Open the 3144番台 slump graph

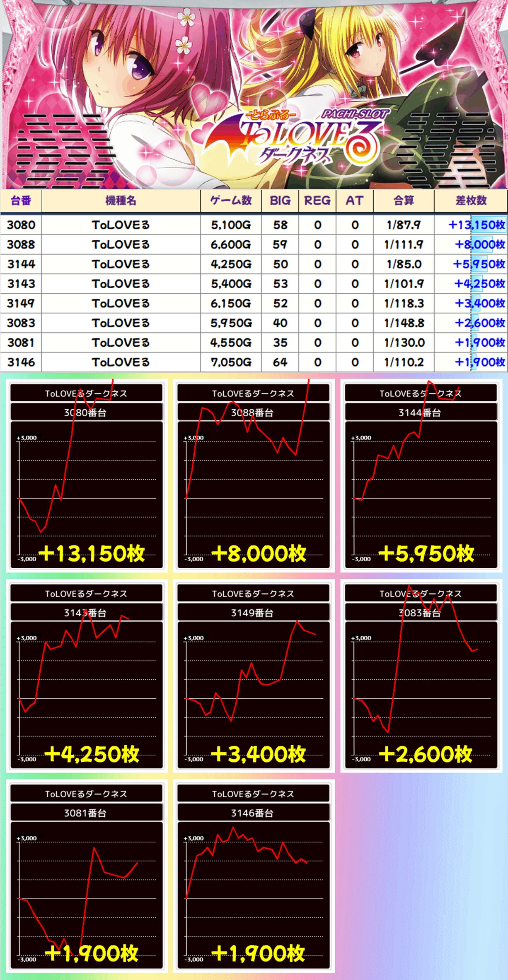421,476
